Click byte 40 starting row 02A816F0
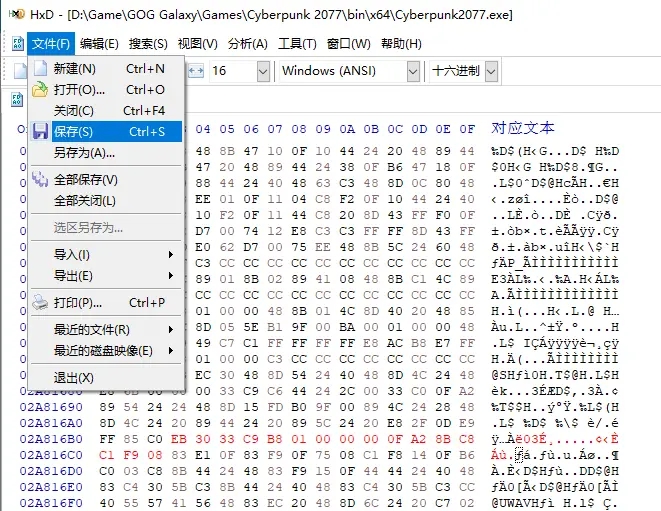This screenshot has height=511, width=661. point(107,503)
